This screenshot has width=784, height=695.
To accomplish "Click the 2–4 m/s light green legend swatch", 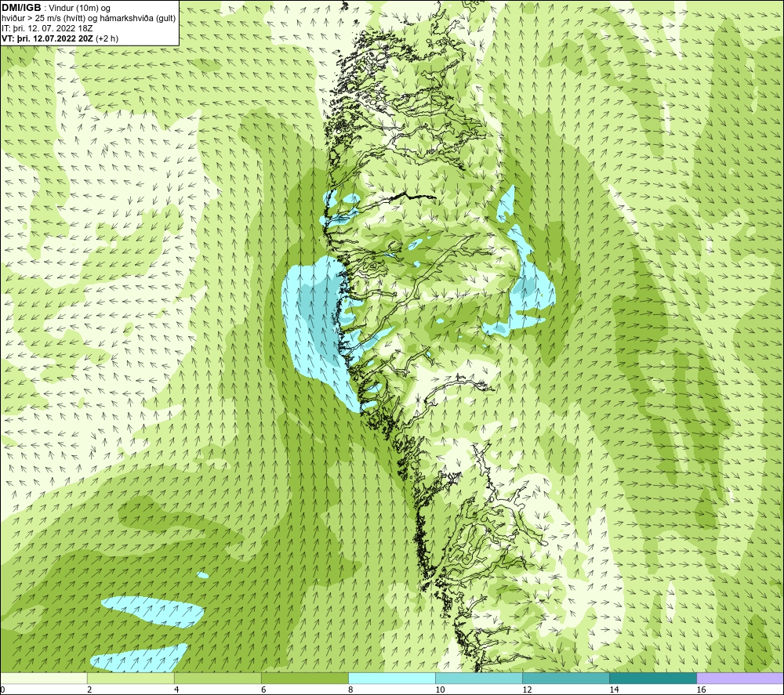I will click(131, 678).
